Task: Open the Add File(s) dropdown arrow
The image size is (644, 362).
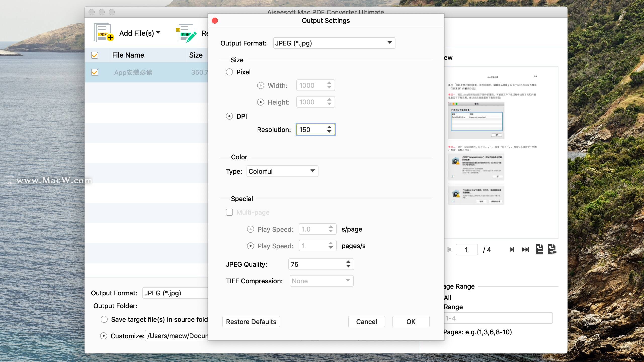Action: click(158, 33)
